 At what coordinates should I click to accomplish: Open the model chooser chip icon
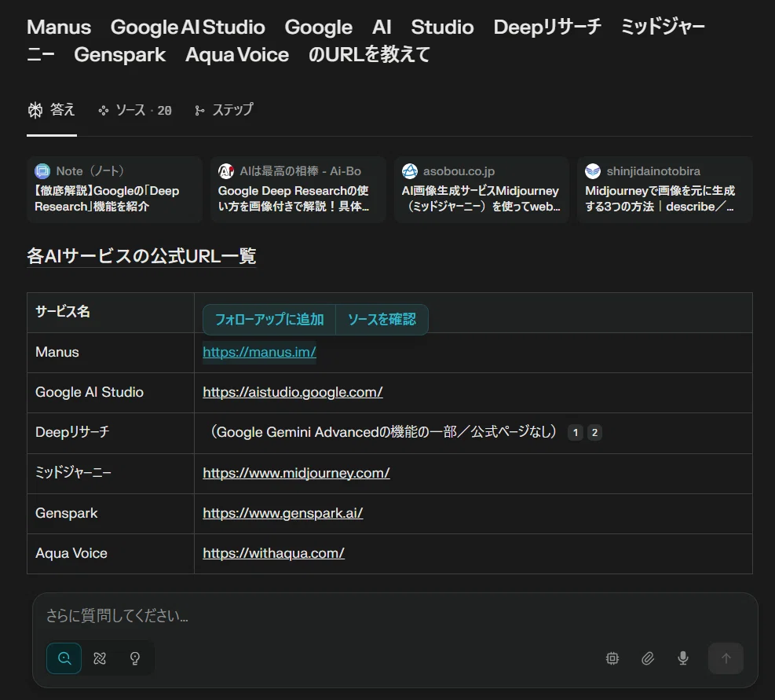click(612, 658)
